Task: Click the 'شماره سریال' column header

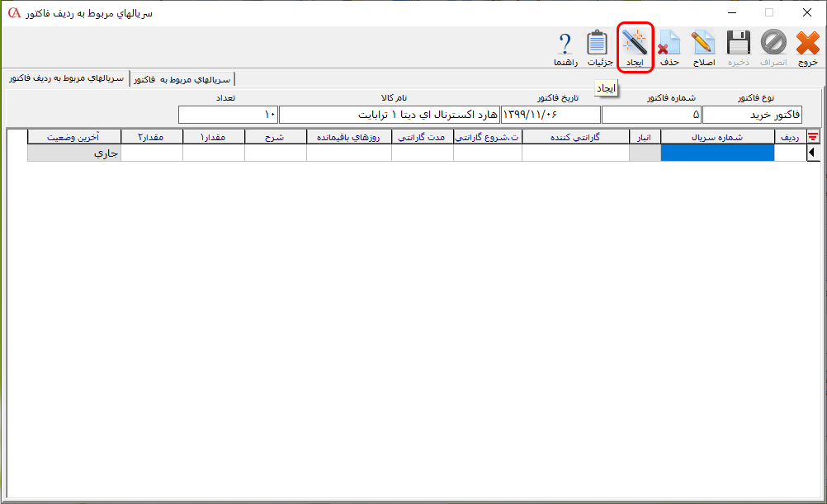Action: pyautogui.click(x=717, y=137)
